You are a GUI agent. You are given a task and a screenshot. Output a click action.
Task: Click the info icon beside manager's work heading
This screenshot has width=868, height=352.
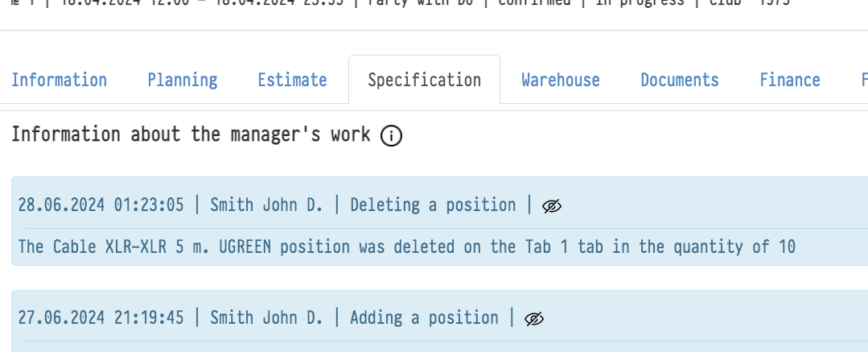391,136
